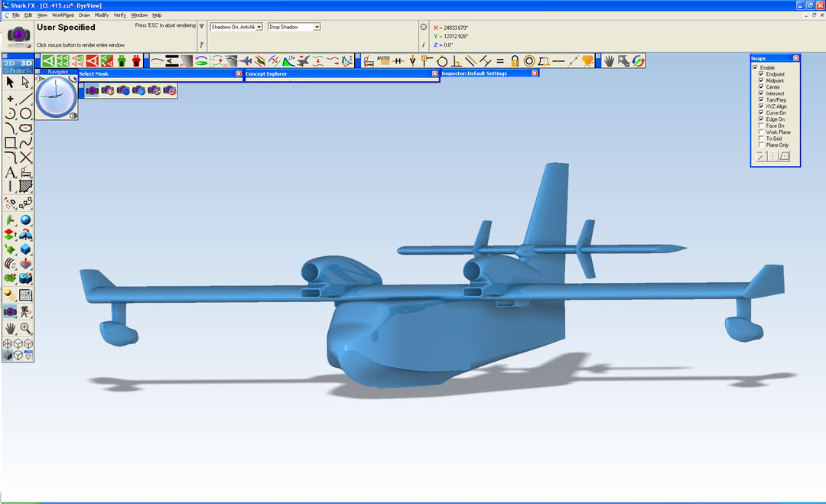Open the Verify menu
Screen dimensions: 826x504
coord(119,15)
